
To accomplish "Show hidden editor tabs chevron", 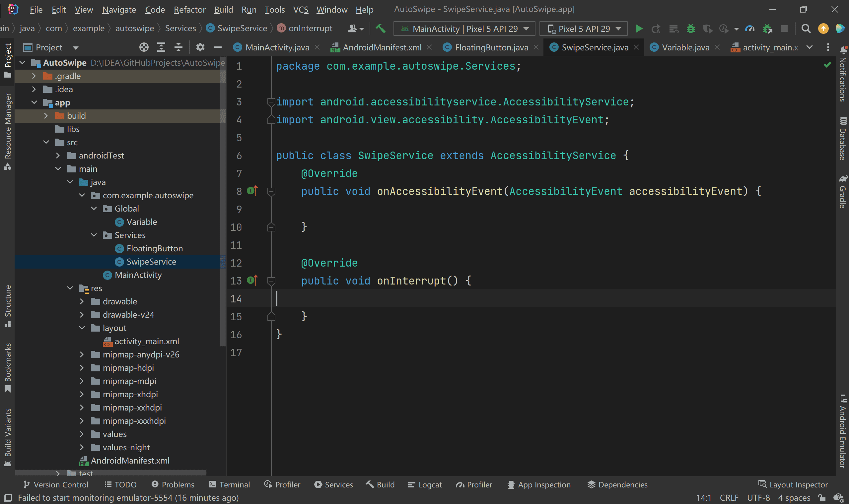I will tap(810, 47).
